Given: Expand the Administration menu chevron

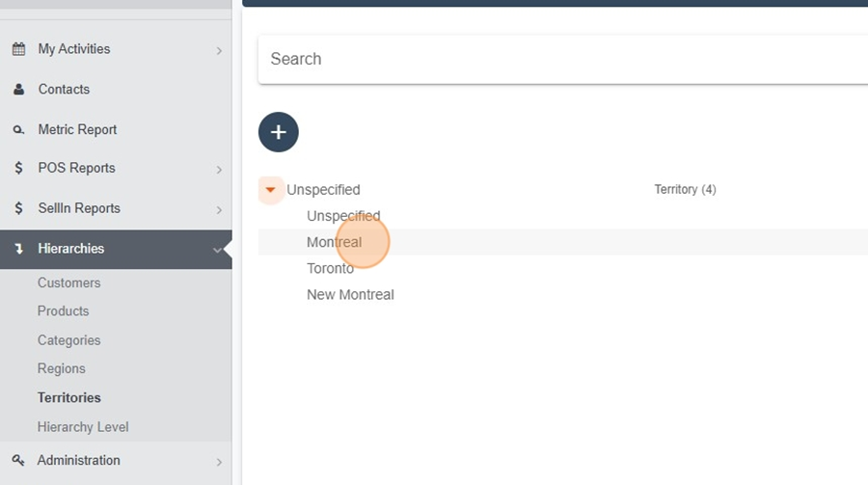Looking at the screenshot, I should [219, 462].
